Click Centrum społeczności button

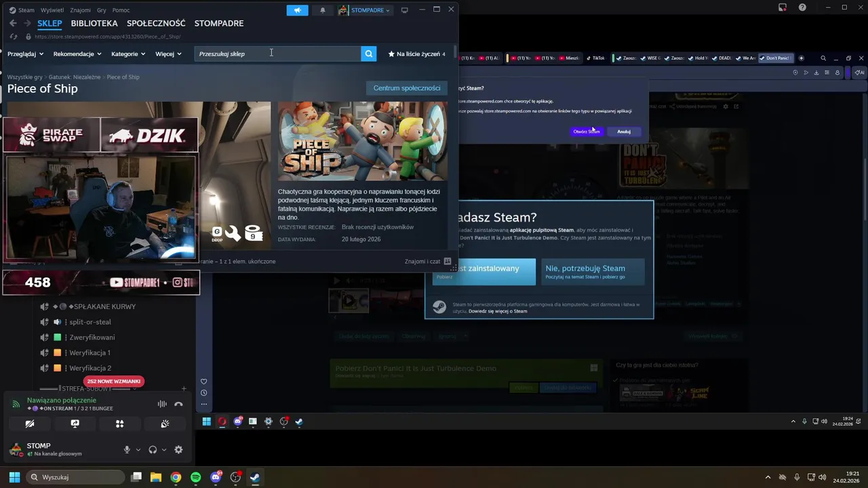407,88
